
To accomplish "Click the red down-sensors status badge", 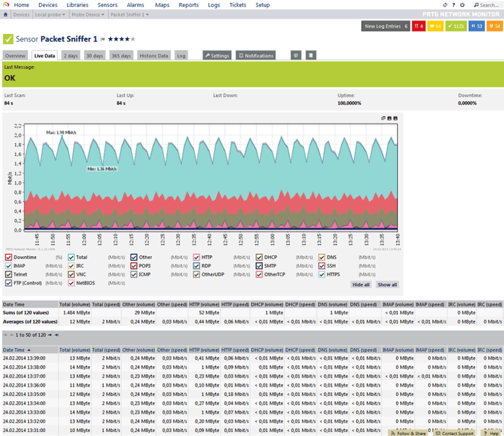I will [x=419, y=26].
